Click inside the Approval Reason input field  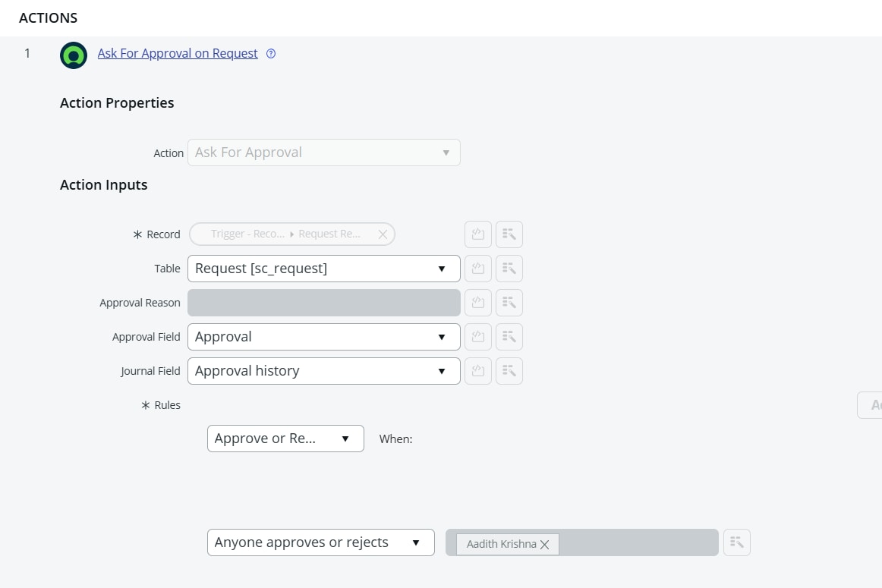click(x=323, y=302)
